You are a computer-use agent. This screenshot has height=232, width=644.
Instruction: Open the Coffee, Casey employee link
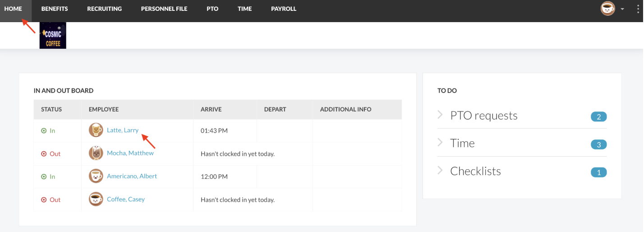tap(126, 200)
